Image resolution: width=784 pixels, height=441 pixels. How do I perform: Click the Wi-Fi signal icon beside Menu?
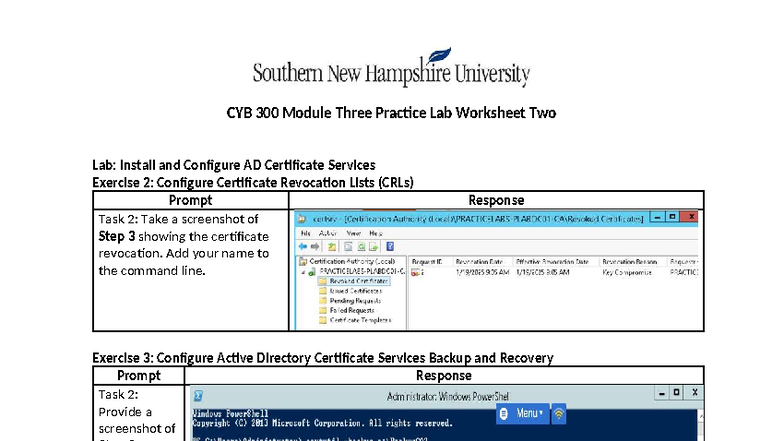tap(559, 414)
